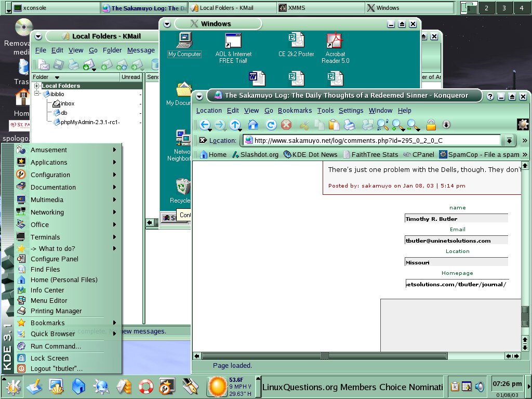Expand the Quick Browser submenu in K menu

click(x=68, y=334)
